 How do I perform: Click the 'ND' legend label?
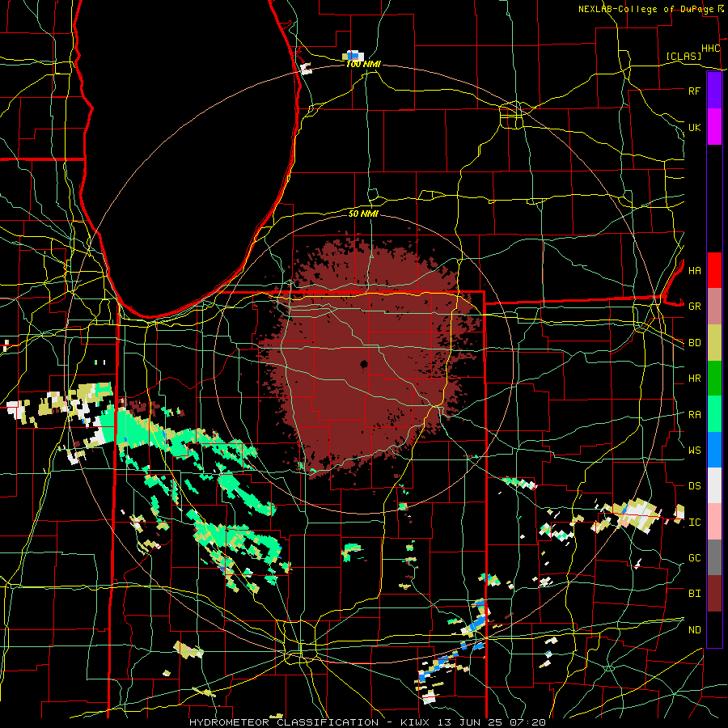(694, 630)
